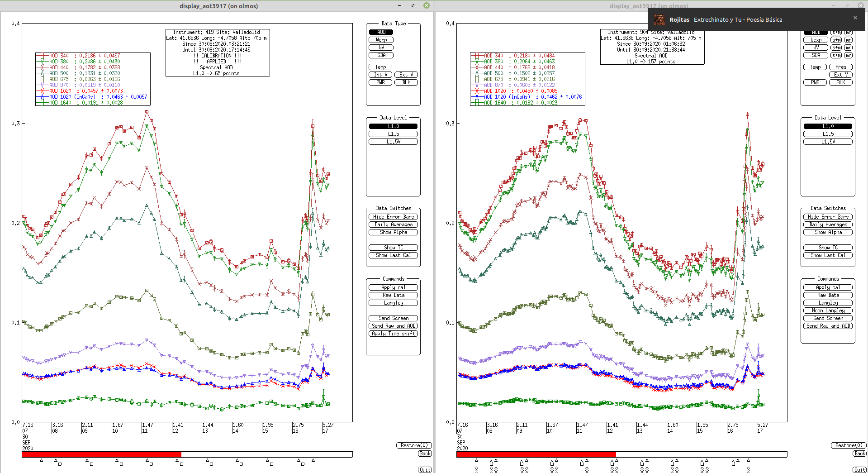Click Send Raw and AOD in left window

[x=394, y=326]
